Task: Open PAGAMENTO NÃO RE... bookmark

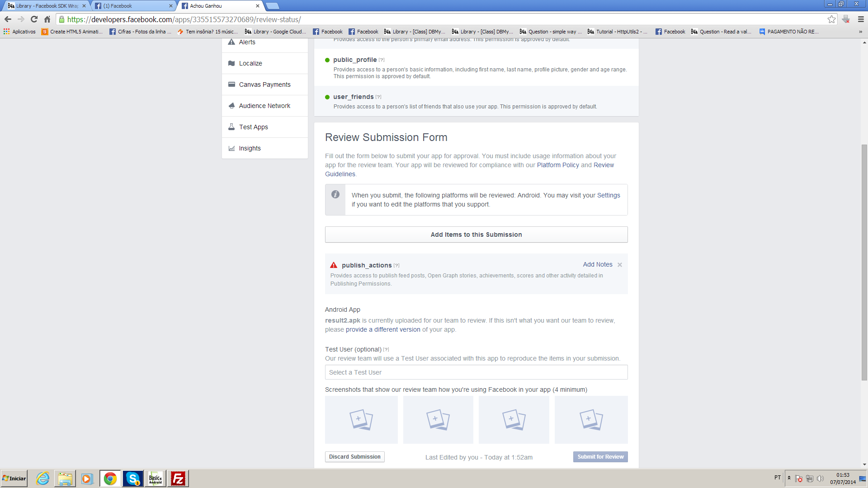Action: pos(789,32)
